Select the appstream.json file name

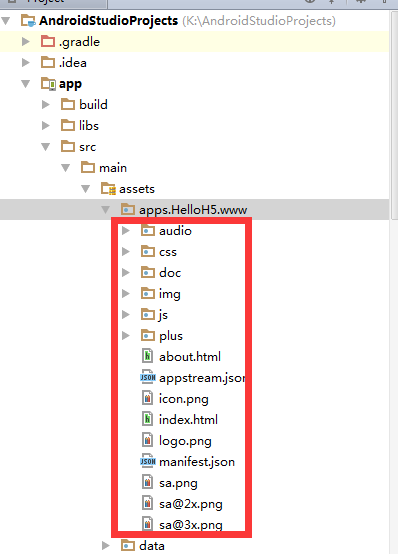[x=202, y=378]
